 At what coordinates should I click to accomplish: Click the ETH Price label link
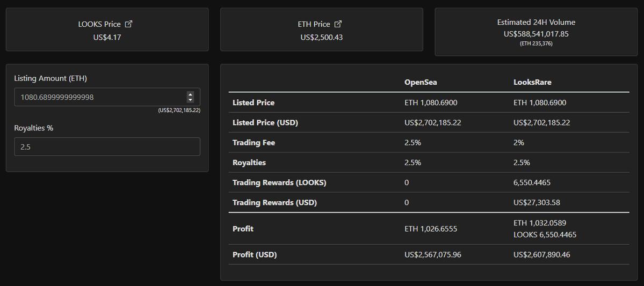point(314,24)
